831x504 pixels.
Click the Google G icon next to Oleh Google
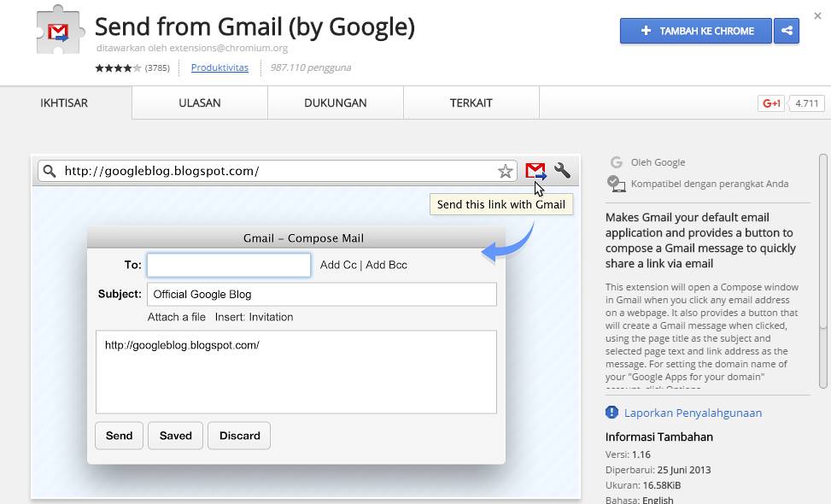[616, 162]
